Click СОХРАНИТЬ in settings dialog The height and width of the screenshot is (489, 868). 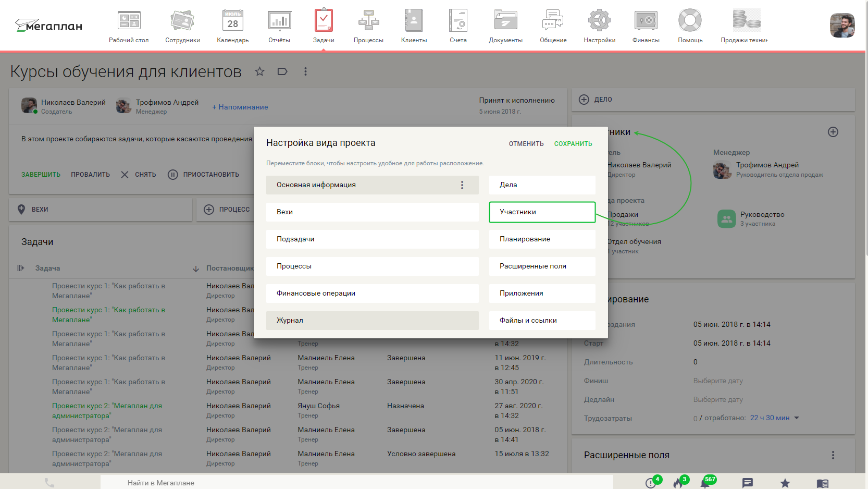(x=573, y=144)
